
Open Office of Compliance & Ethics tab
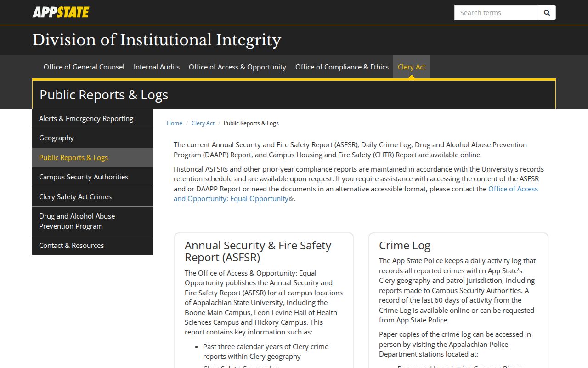coord(342,67)
